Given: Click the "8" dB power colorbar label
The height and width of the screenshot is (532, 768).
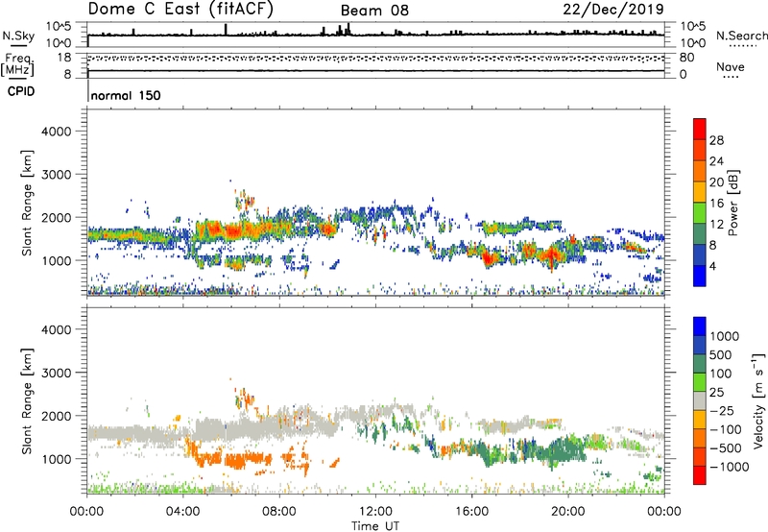Looking at the screenshot, I should 713,246.
